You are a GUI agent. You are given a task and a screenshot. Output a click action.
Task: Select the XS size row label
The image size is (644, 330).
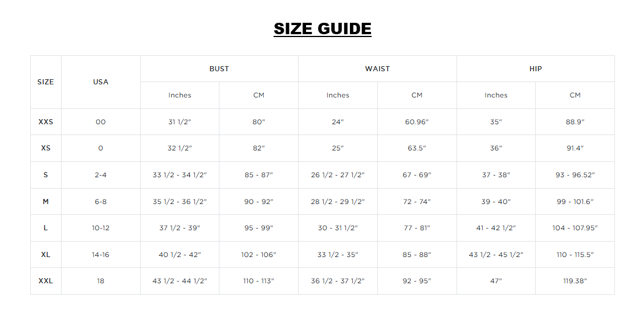coord(46,148)
